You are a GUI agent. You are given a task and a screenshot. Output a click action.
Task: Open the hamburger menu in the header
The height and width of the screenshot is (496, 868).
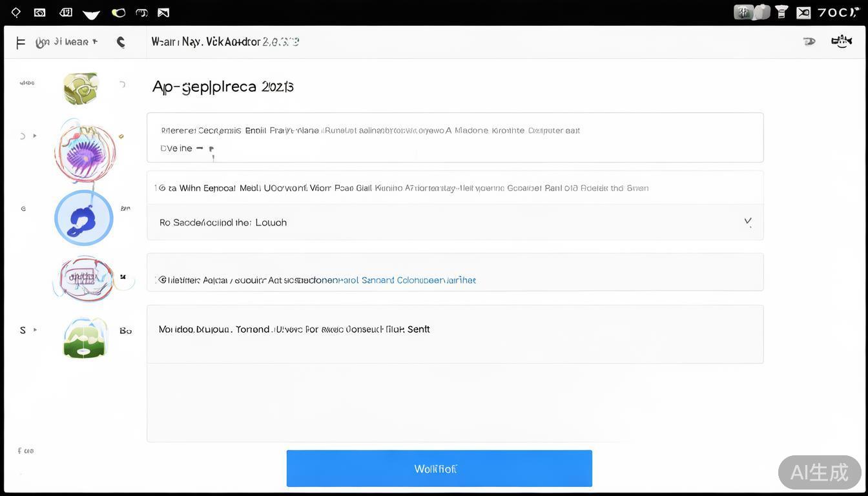pos(20,43)
